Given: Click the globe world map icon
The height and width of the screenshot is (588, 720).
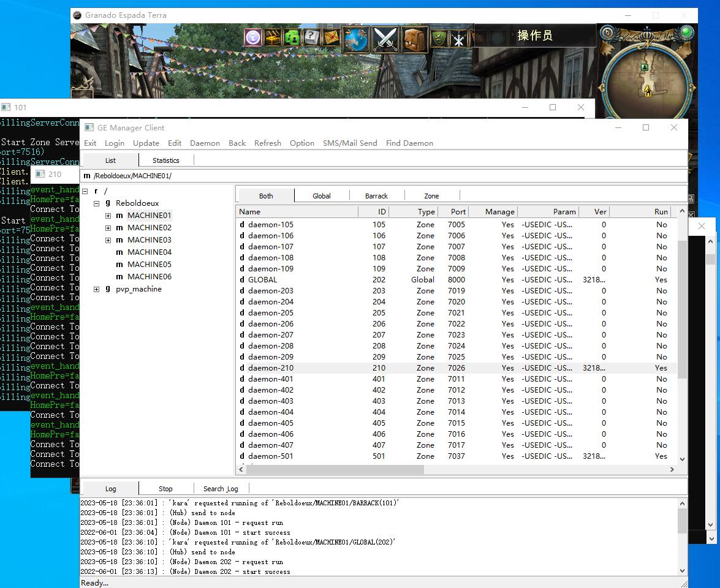Looking at the screenshot, I should pyautogui.click(x=356, y=39).
